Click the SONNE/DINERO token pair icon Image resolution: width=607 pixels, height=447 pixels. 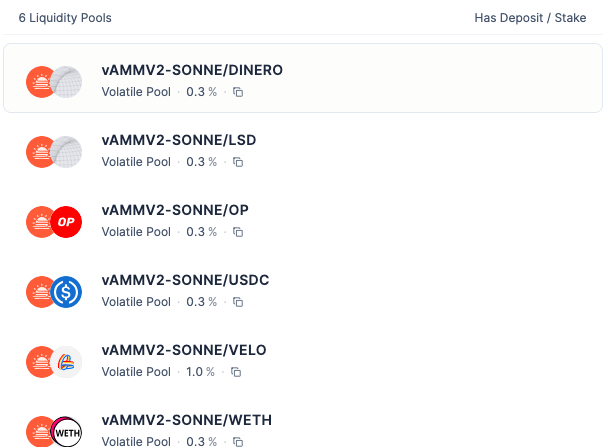pyautogui.click(x=54, y=81)
